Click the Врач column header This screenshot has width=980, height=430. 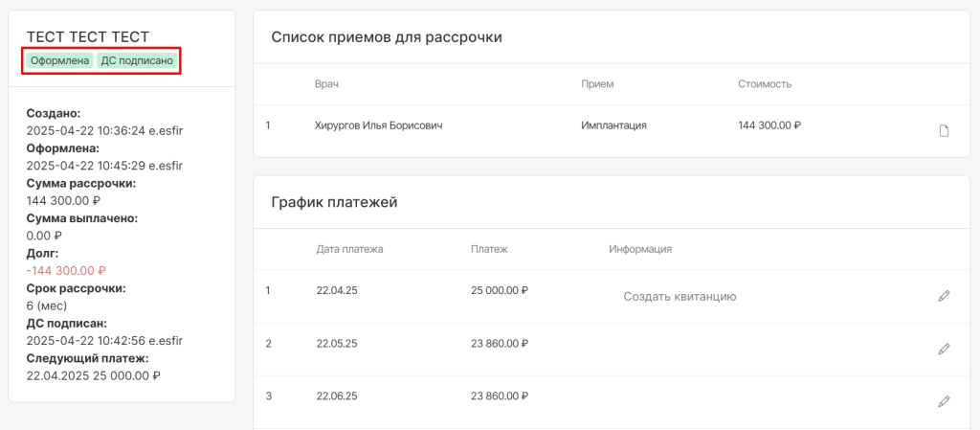pyautogui.click(x=326, y=84)
